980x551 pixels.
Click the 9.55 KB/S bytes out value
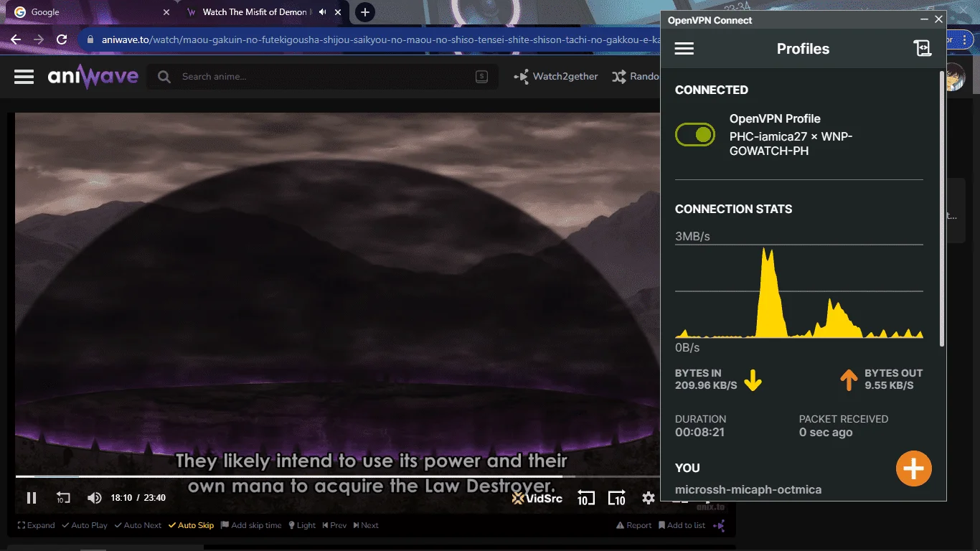pyautogui.click(x=889, y=385)
